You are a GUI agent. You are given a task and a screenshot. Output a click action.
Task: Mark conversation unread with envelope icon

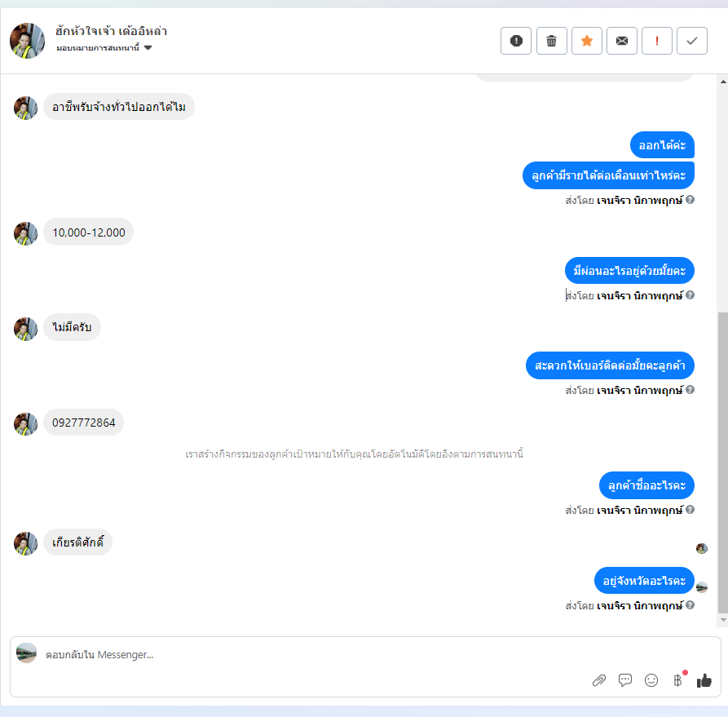[x=622, y=41]
